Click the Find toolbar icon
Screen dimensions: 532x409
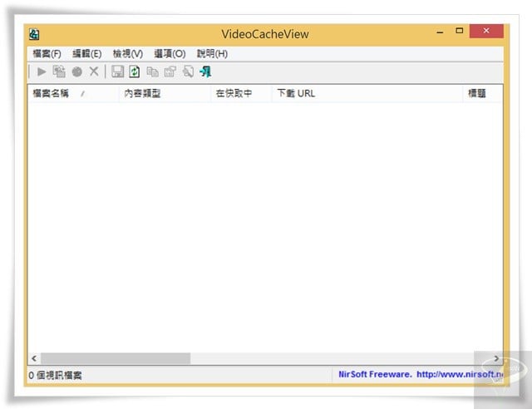point(188,72)
